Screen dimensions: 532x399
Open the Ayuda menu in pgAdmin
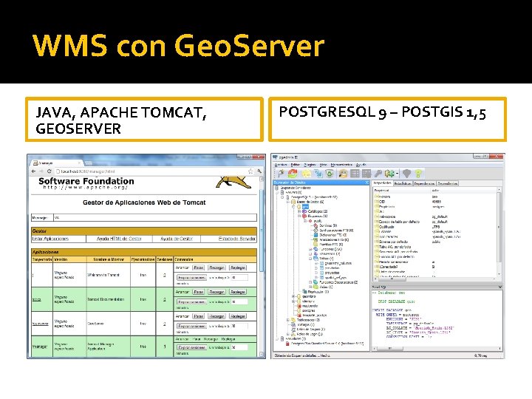coord(361,165)
